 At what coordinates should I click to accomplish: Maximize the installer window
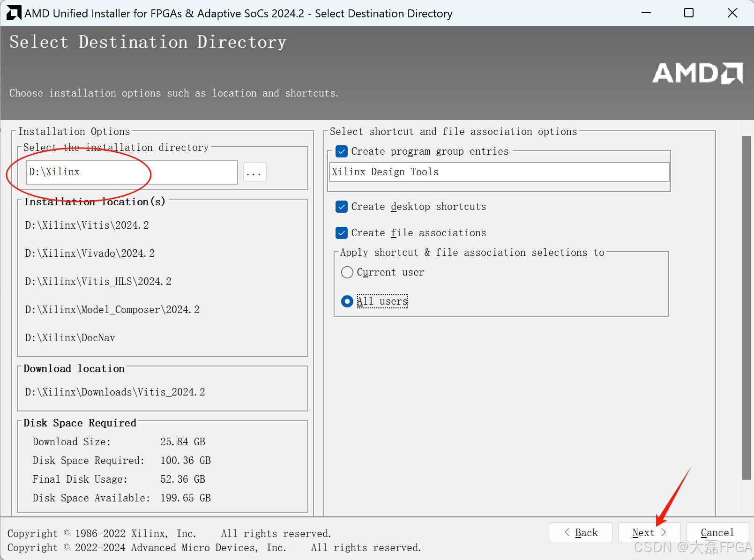tap(689, 13)
